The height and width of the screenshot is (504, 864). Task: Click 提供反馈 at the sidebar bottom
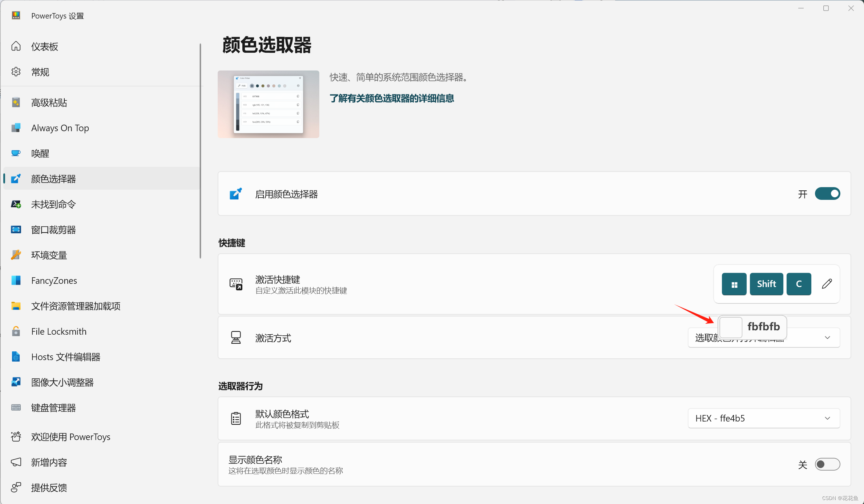(x=49, y=488)
